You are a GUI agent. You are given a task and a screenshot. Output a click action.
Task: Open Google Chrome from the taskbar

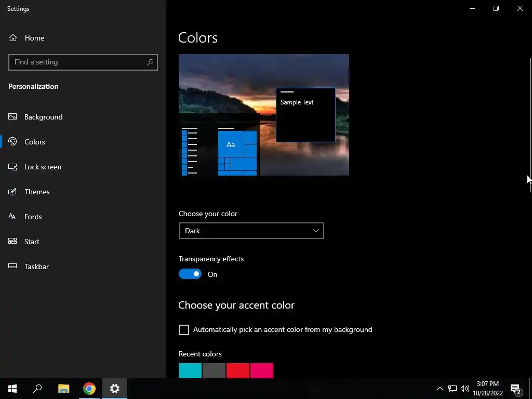[x=89, y=389]
